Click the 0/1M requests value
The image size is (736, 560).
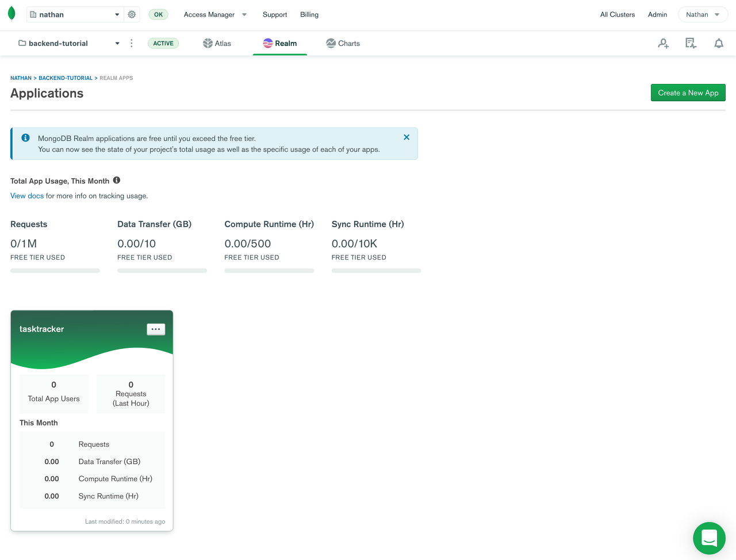[x=24, y=244]
